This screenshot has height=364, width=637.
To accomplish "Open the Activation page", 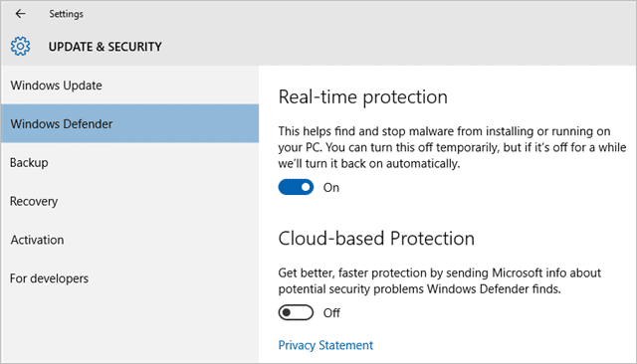I will click(130, 240).
